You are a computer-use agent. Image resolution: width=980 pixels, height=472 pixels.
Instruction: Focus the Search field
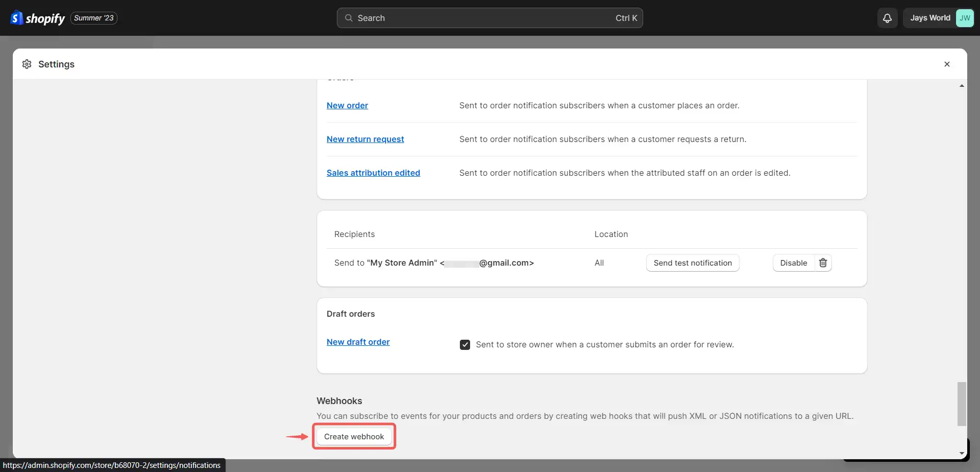[489, 18]
